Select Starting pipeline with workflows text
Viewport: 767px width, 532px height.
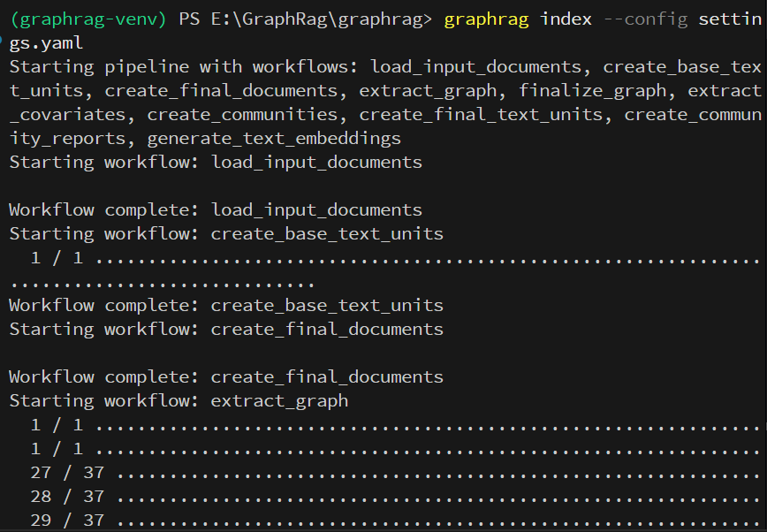tap(177, 65)
